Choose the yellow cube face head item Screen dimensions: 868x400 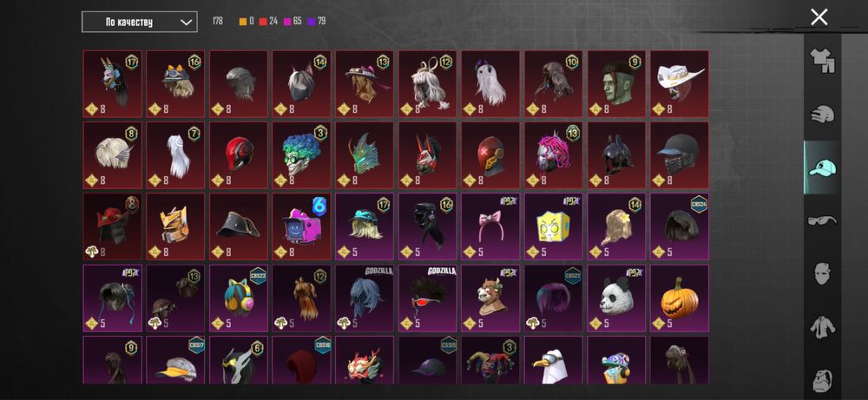pyautogui.click(x=553, y=226)
